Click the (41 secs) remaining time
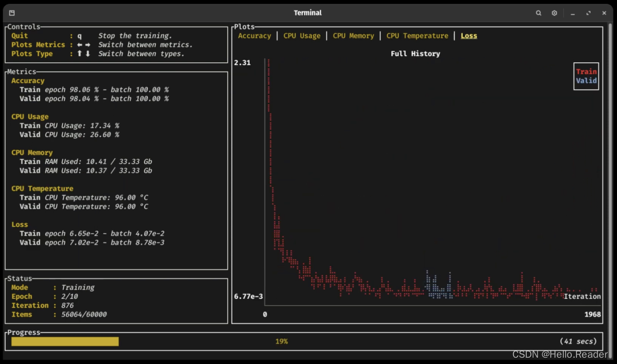The height and width of the screenshot is (364, 617). 578,342
